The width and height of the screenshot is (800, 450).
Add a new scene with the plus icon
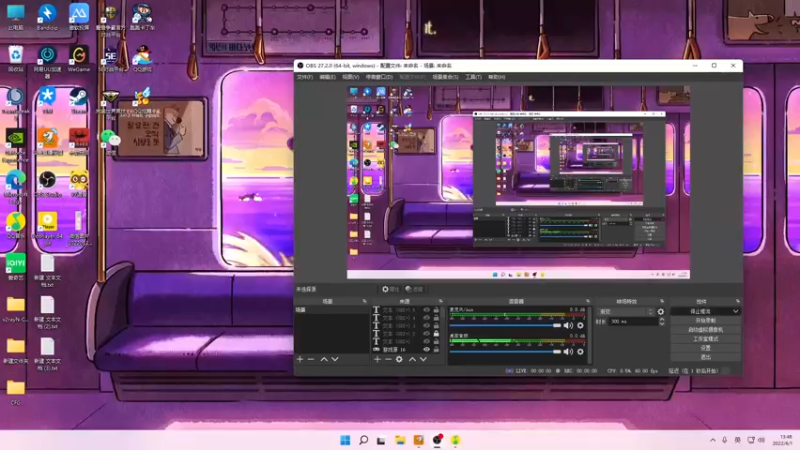click(x=300, y=359)
